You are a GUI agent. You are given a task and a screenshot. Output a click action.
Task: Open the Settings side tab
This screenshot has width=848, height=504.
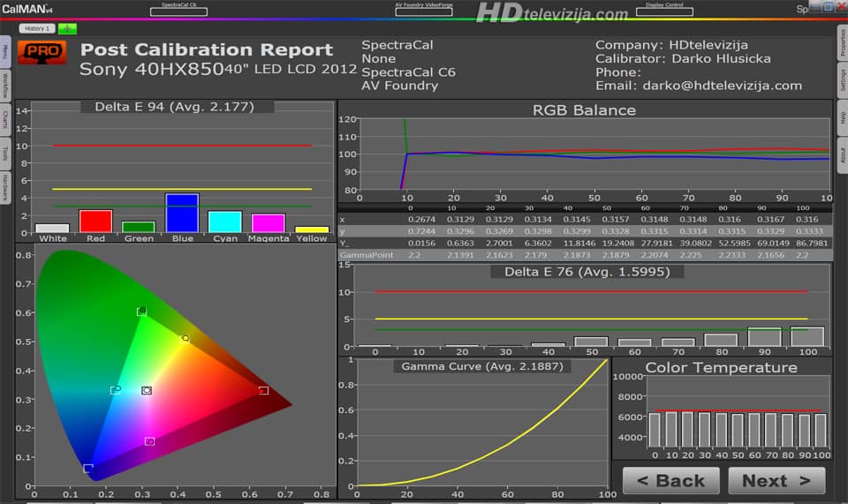pyautogui.click(x=843, y=80)
